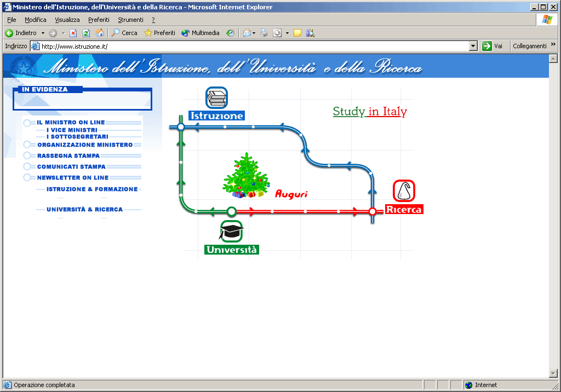
Task: Open UNIVERSITÀ & RICERCA link
Action: click(x=85, y=209)
